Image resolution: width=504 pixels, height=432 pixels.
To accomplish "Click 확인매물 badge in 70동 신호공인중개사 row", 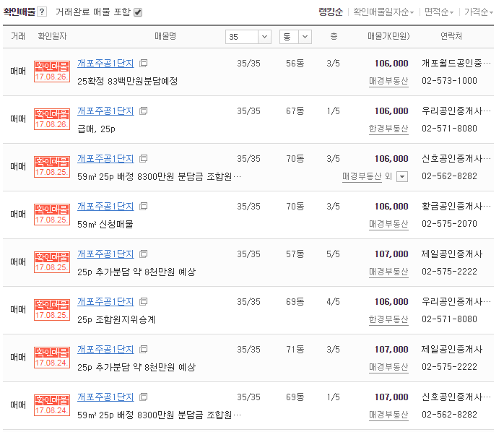I will 52,167.
